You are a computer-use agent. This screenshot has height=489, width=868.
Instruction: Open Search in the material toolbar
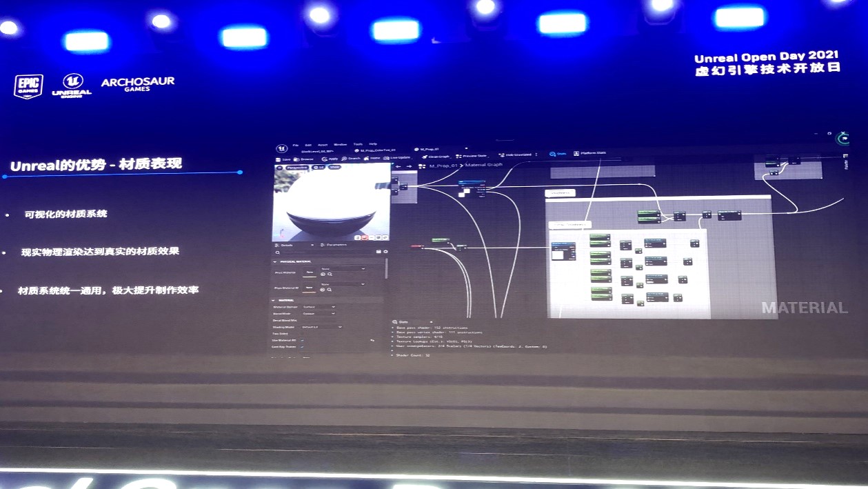[351, 159]
